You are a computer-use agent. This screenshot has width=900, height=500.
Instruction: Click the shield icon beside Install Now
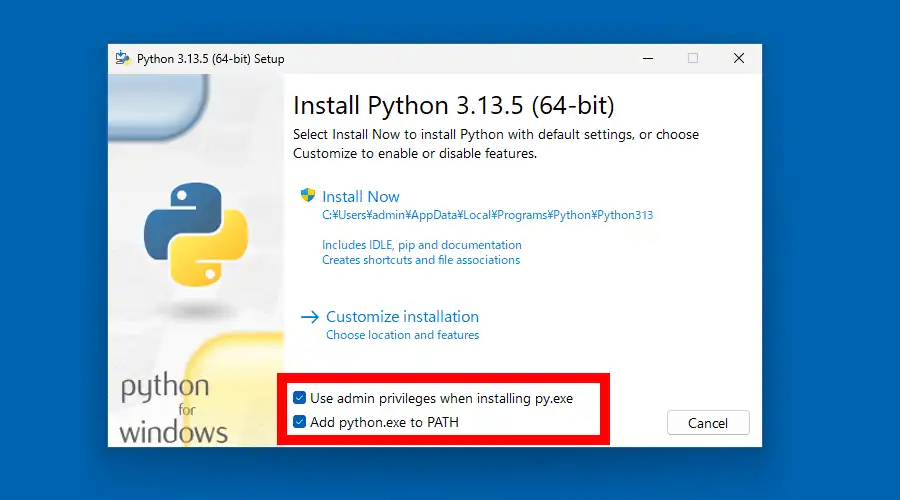(308, 195)
